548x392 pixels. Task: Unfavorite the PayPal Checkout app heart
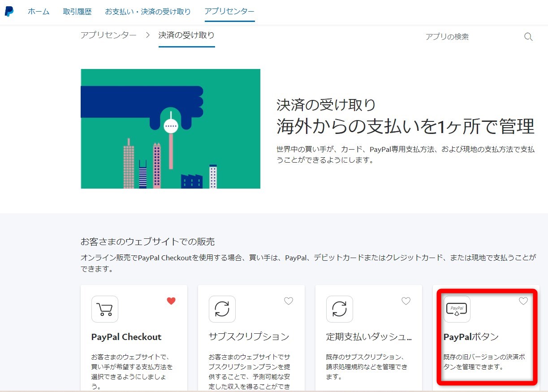click(171, 301)
